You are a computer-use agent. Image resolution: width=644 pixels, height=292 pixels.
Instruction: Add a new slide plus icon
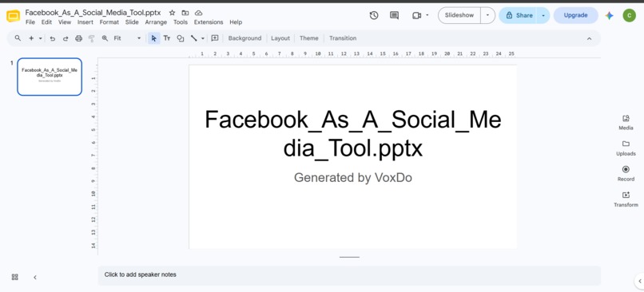click(x=31, y=38)
